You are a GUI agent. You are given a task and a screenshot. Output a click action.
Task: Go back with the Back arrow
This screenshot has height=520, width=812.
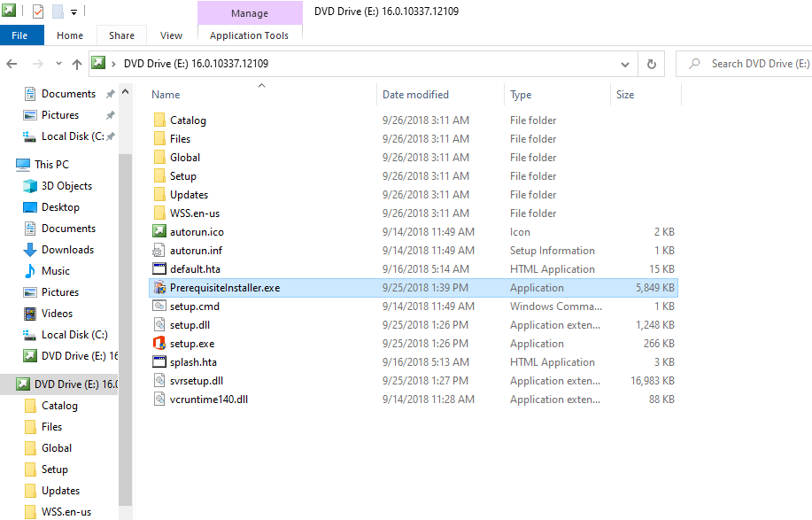click(x=12, y=64)
